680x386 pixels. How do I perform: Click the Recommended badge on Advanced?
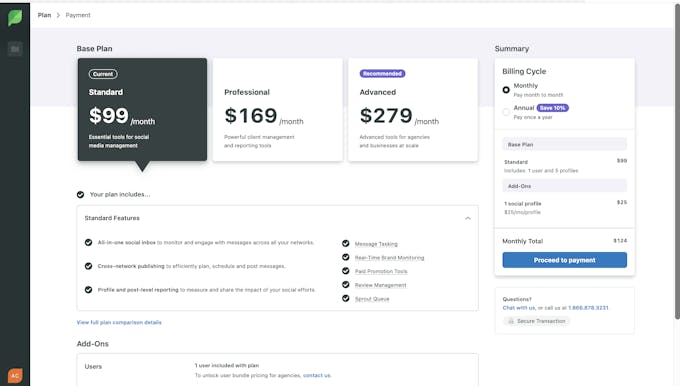click(x=382, y=74)
